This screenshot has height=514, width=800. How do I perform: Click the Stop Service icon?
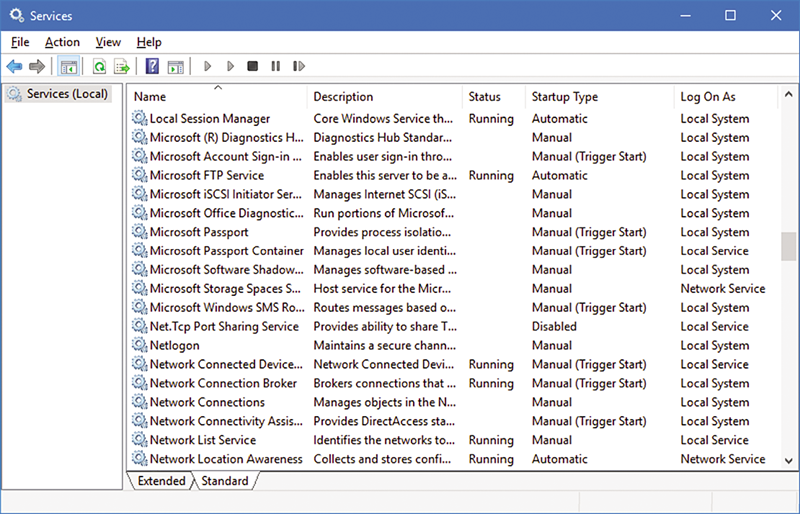click(x=253, y=66)
